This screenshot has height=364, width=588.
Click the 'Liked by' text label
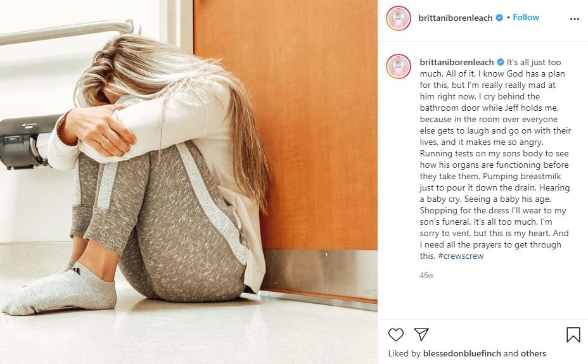[404, 353]
